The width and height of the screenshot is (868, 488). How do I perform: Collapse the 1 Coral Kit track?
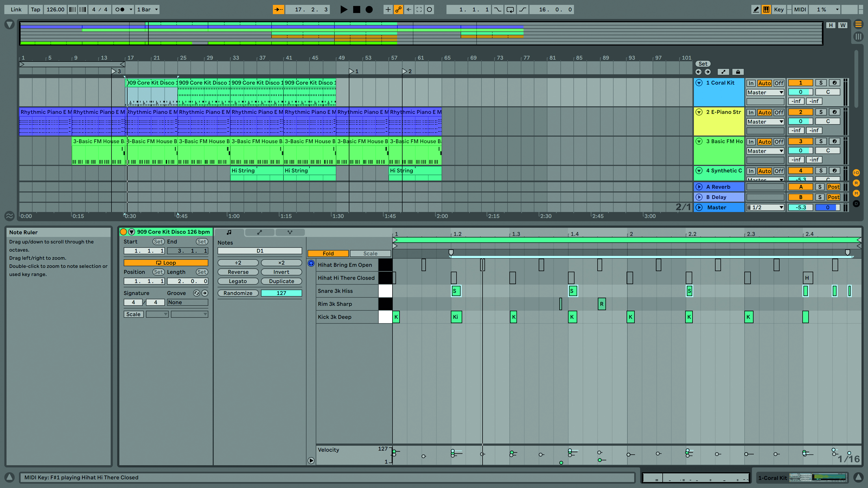(699, 83)
